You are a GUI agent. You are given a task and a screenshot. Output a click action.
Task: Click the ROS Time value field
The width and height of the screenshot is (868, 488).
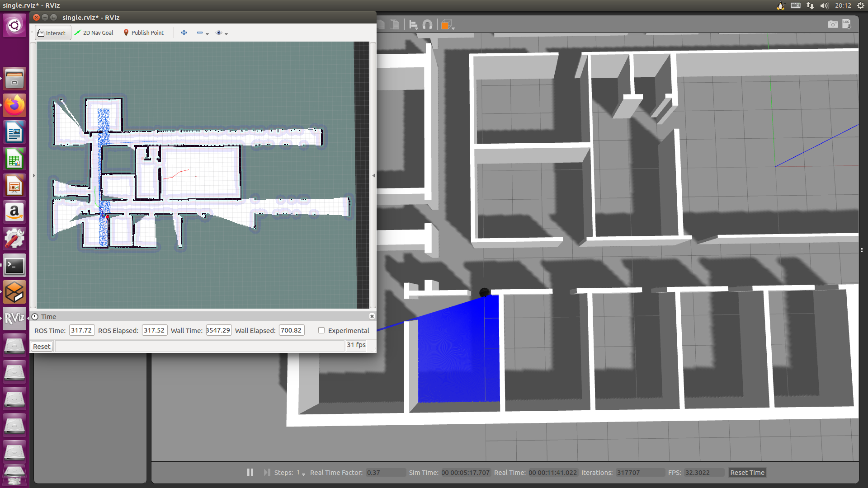pos(81,330)
